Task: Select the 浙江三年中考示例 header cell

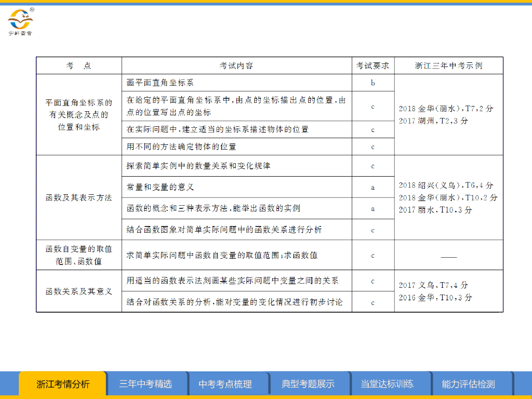Action: [x=448, y=66]
